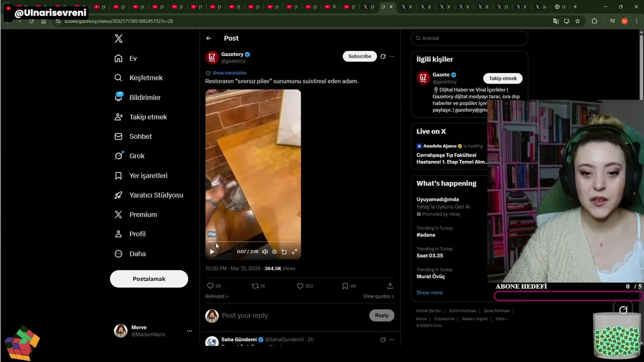Viewport: 644px width, 362px height.
Task: Click the browser home button
Action: click(x=44, y=21)
